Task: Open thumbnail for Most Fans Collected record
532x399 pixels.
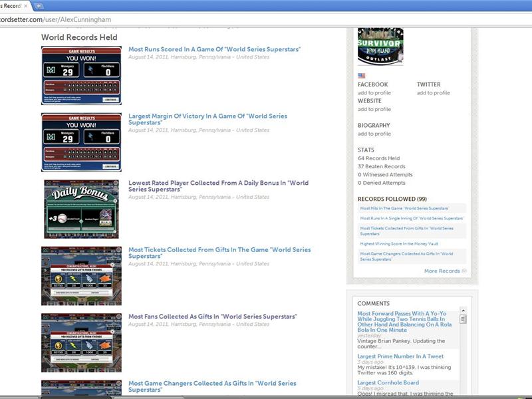Action: [x=81, y=342]
